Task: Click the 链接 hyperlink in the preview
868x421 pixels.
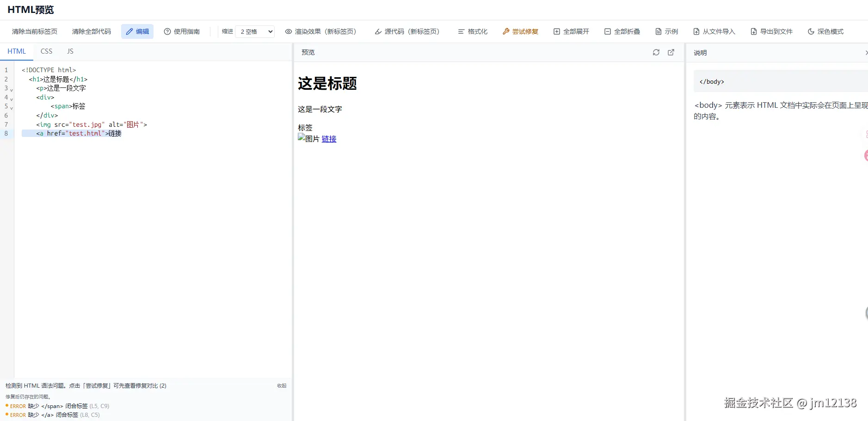Action: [x=329, y=139]
